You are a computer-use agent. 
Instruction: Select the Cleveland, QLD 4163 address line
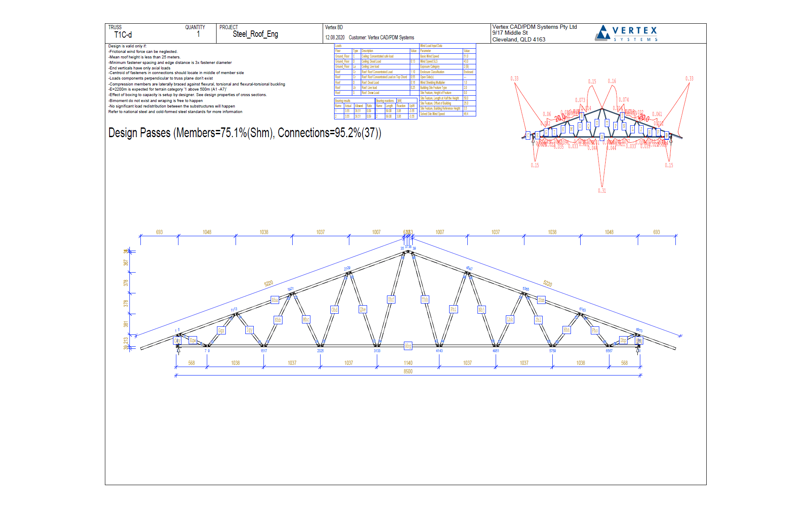click(x=518, y=39)
